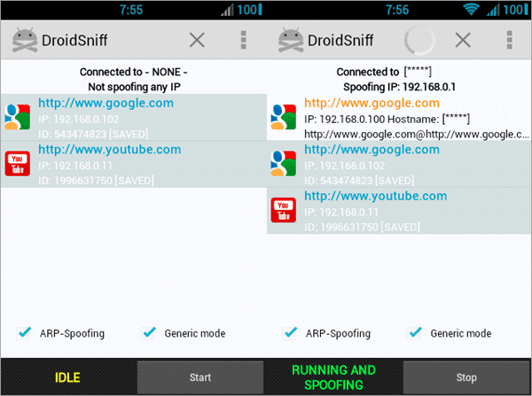Disable ARP-Spoofing on the running screen
Screen dimensions: 532x396
(290, 333)
